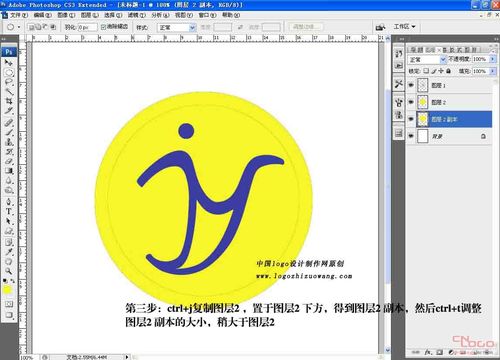Hide 图层 2 副本 layer eye icon

(411, 119)
